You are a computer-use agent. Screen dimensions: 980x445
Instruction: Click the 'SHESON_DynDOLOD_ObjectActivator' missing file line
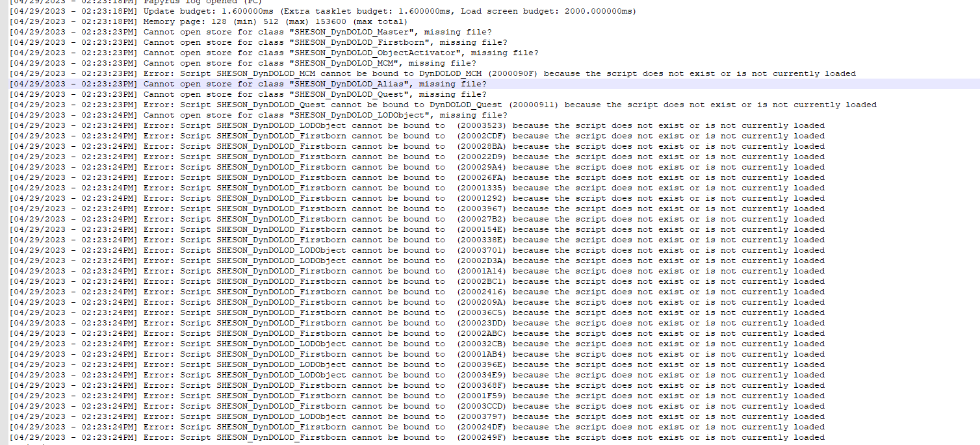coord(274,53)
